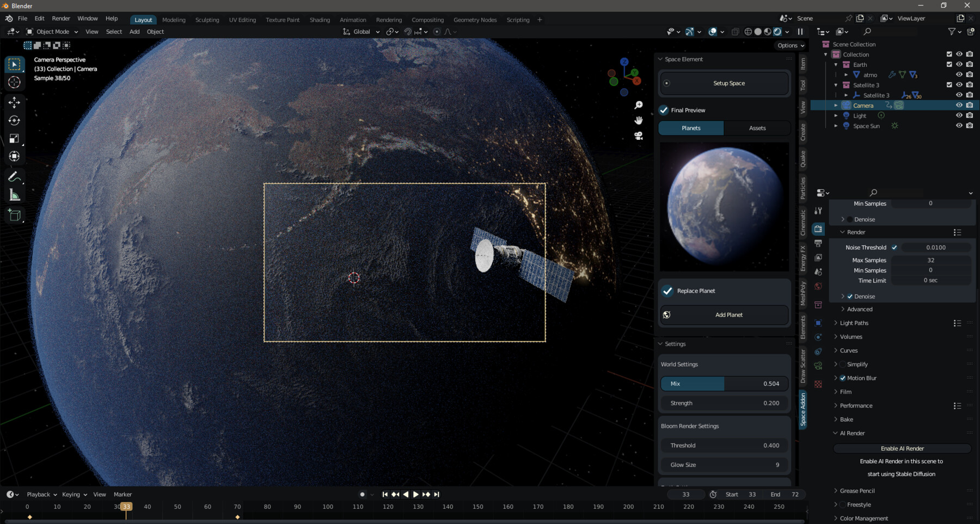Select the Move tool in the toolbar

click(14, 101)
